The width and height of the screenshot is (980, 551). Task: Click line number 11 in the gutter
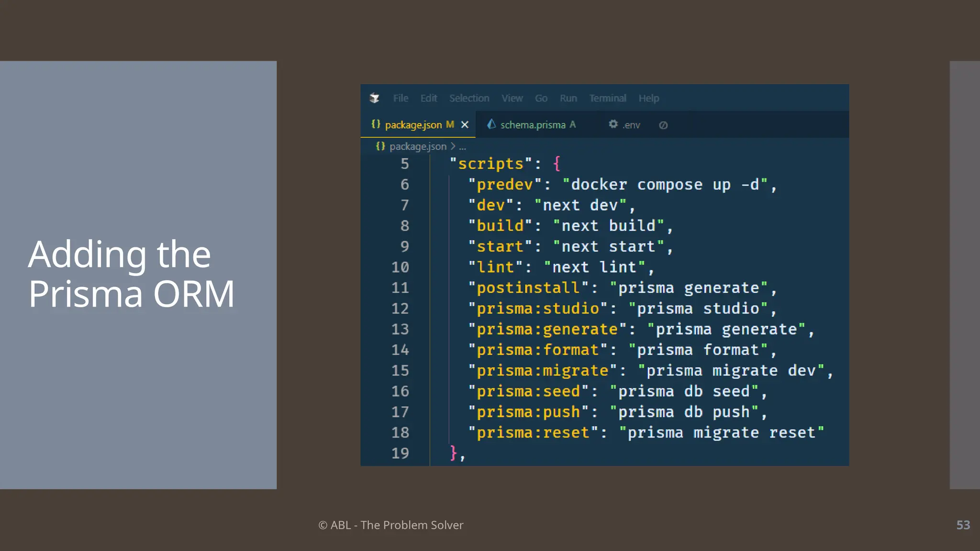[400, 288]
